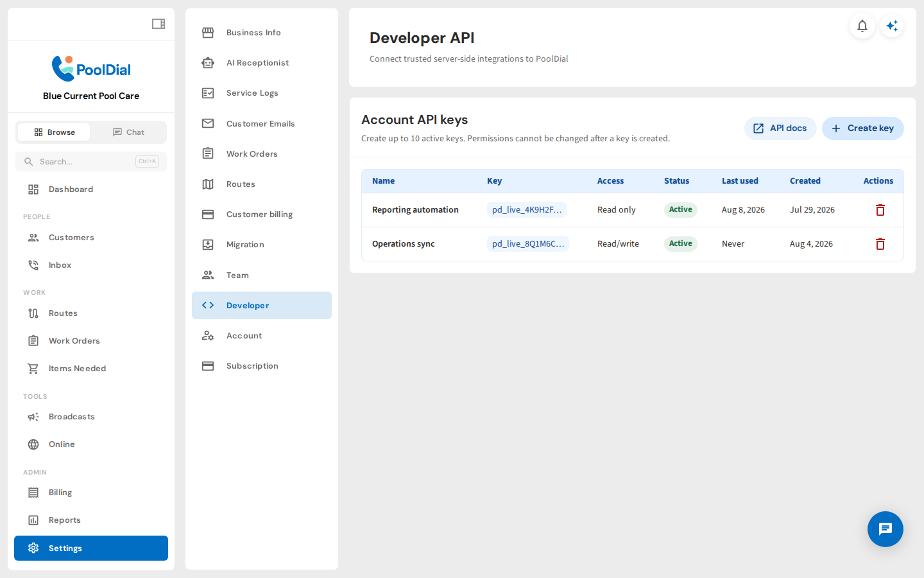
Task: Click the Status column header
Action: pos(676,181)
